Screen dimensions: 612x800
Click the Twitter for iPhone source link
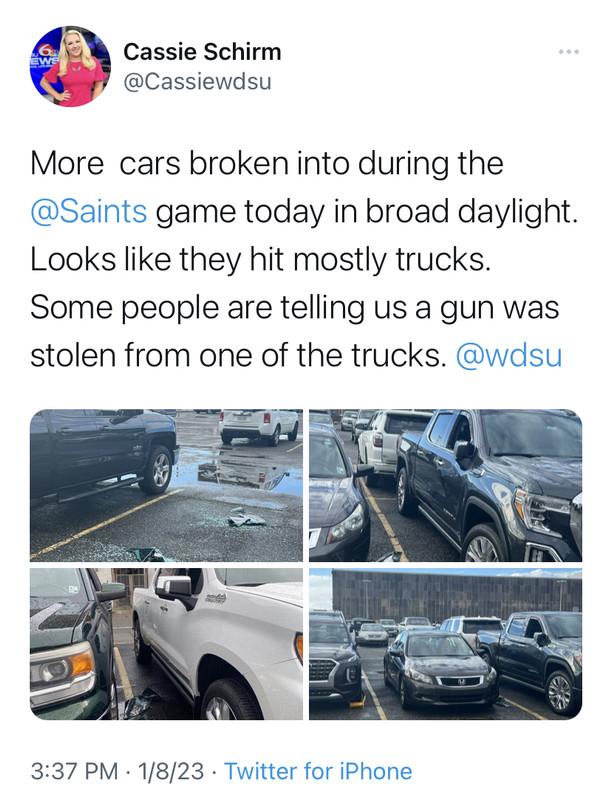(318, 771)
